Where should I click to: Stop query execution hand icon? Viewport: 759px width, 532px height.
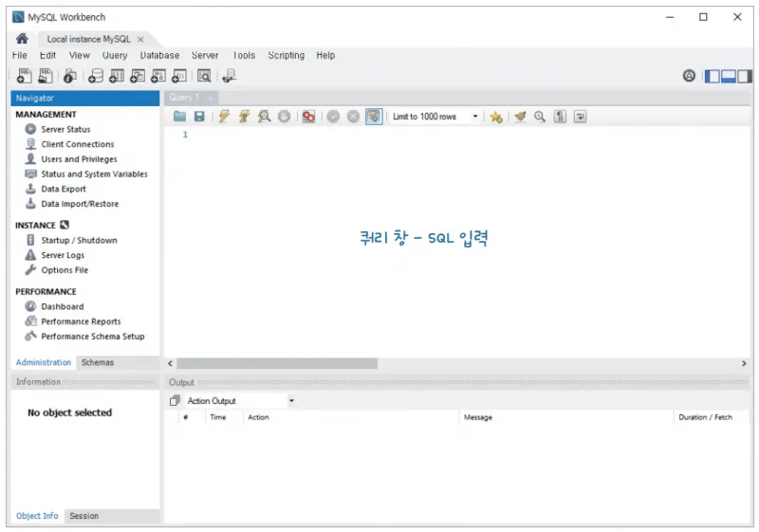tap(284, 116)
